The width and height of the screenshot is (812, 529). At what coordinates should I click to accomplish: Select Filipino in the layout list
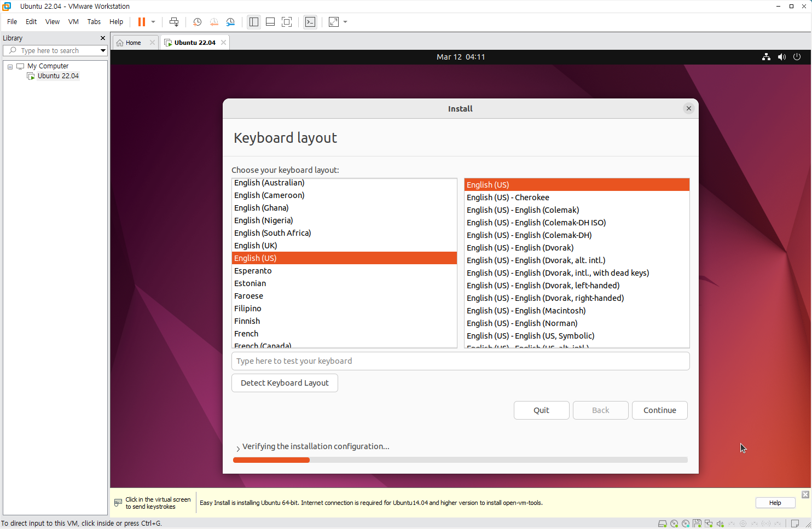344,309
